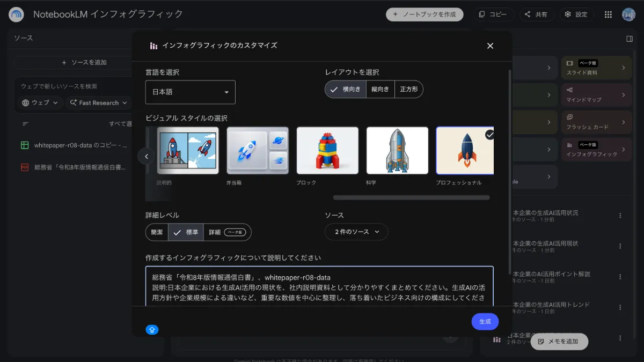Set detail level to 詳細 beta
644x362 pixels.
click(x=228, y=232)
